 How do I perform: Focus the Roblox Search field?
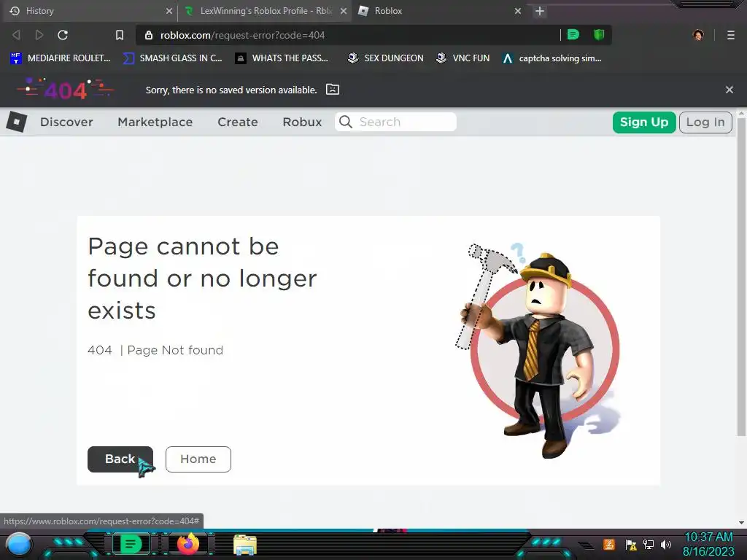tap(396, 122)
